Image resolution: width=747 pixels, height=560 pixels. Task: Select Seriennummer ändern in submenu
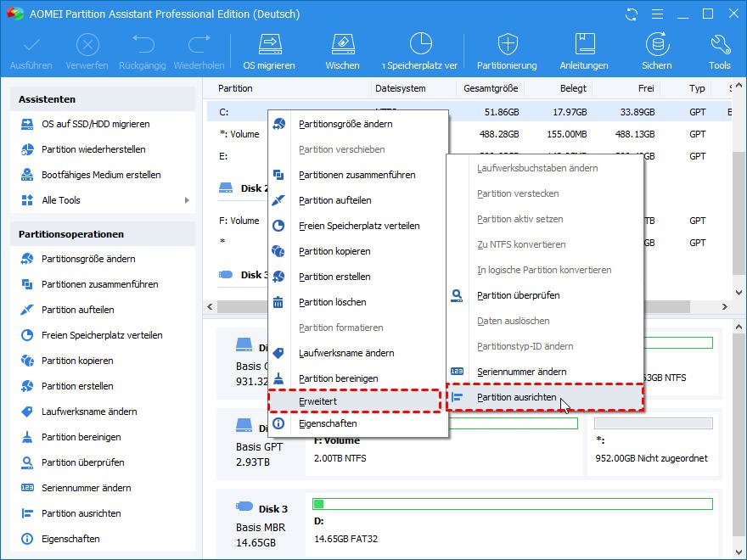click(545, 372)
